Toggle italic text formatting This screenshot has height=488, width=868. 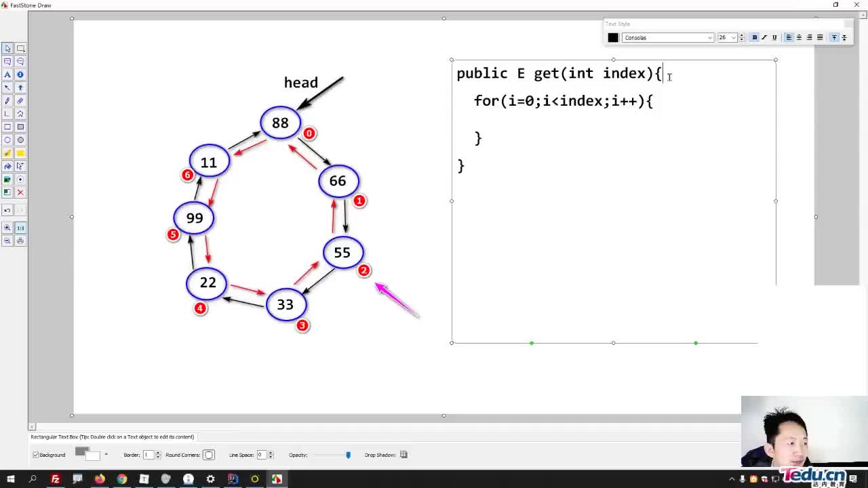click(x=764, y=37)
